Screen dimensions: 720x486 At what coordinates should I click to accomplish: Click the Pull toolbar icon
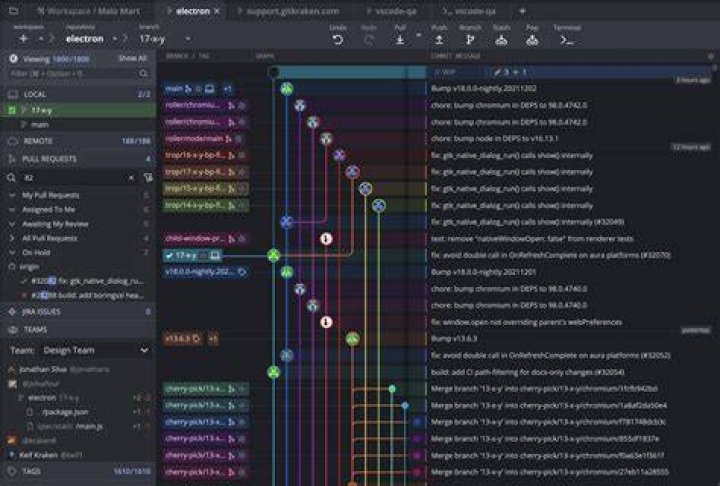400,40
